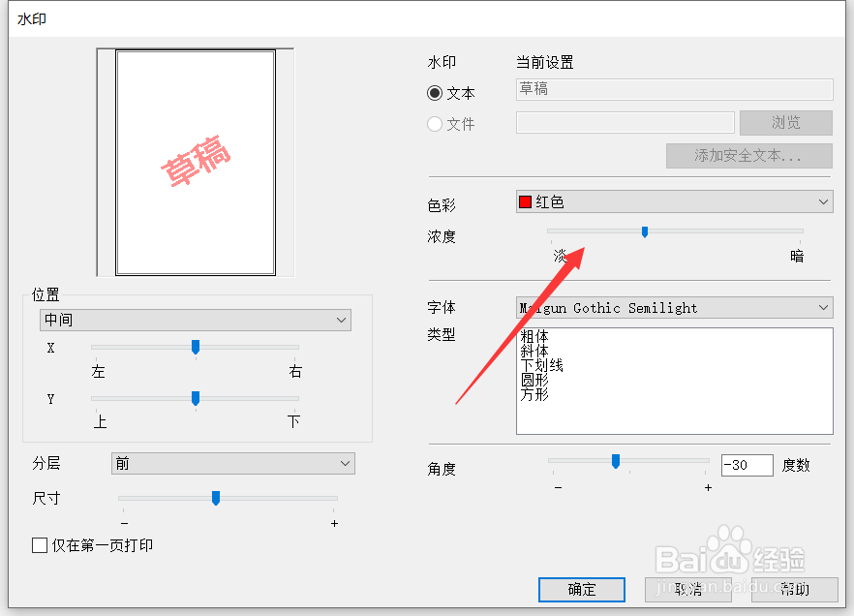Click the 角度 value field showing -30

point(747,464)
